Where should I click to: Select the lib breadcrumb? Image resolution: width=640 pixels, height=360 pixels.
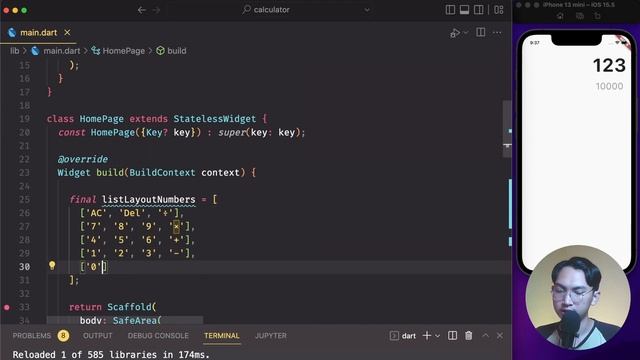tap(15, 51)
